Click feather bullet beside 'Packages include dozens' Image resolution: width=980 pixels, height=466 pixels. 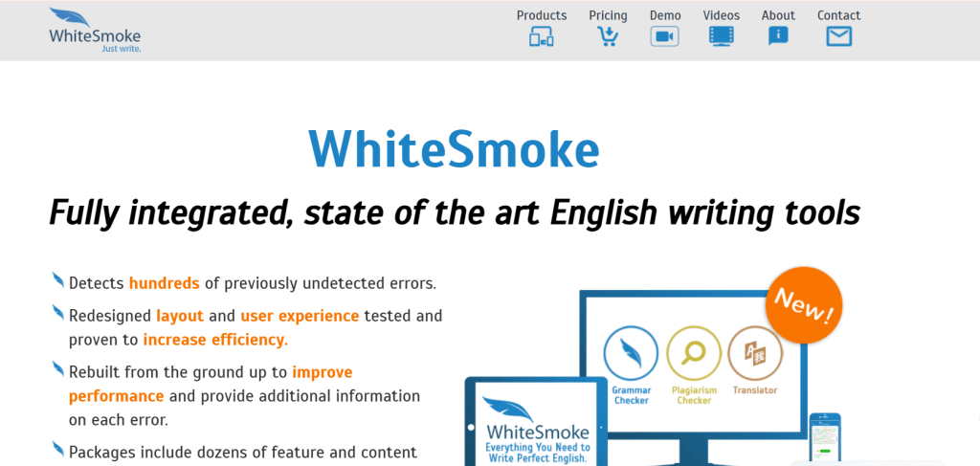(x=58, y=448)
